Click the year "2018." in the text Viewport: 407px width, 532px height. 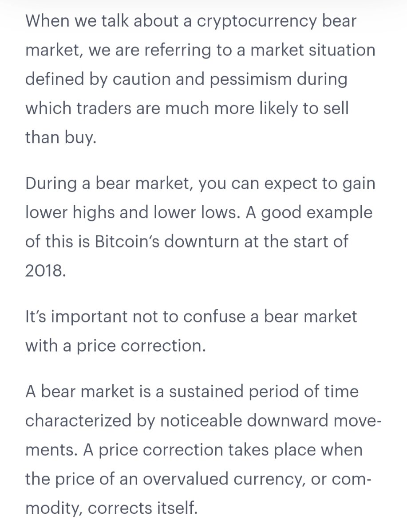46,270
